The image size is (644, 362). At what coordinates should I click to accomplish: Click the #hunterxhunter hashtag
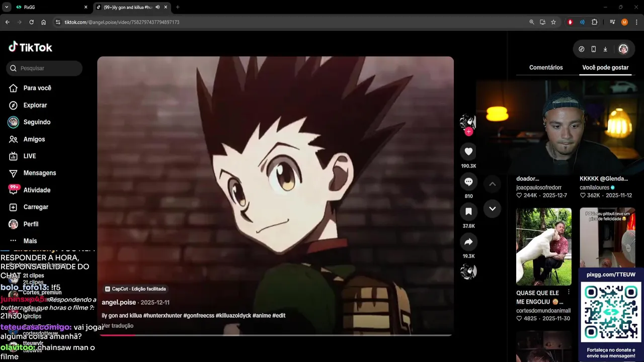pos(163,316)
